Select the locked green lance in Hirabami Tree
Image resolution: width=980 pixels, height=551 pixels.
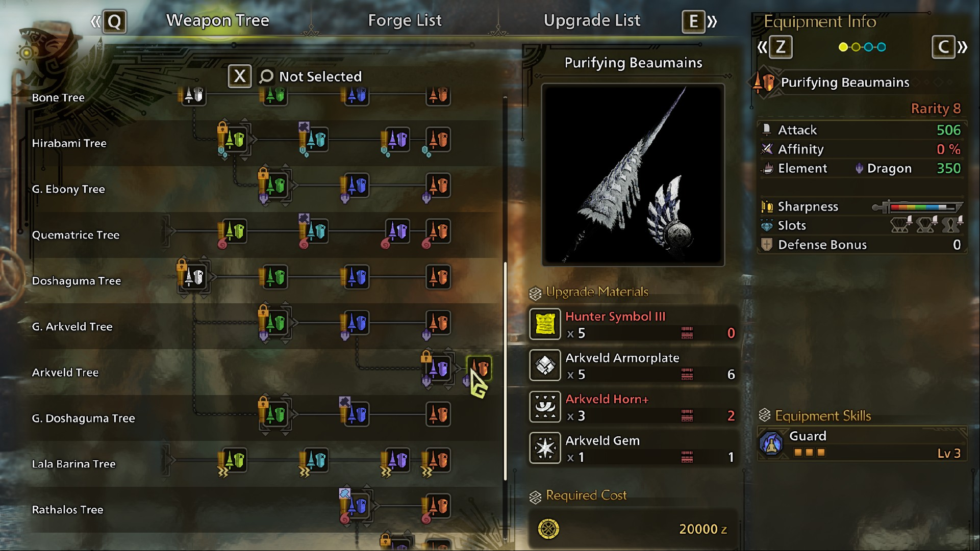pos(235,139)
